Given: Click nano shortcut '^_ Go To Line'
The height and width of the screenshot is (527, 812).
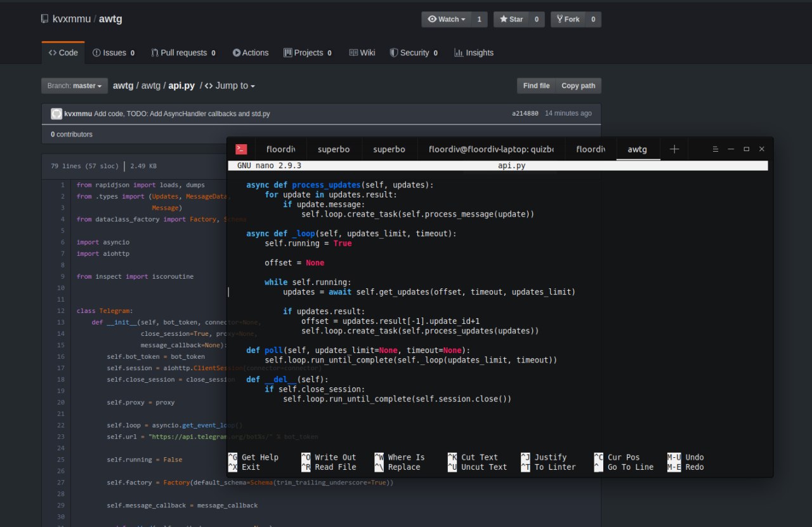Looking at the screenshot, I should 624,467.
